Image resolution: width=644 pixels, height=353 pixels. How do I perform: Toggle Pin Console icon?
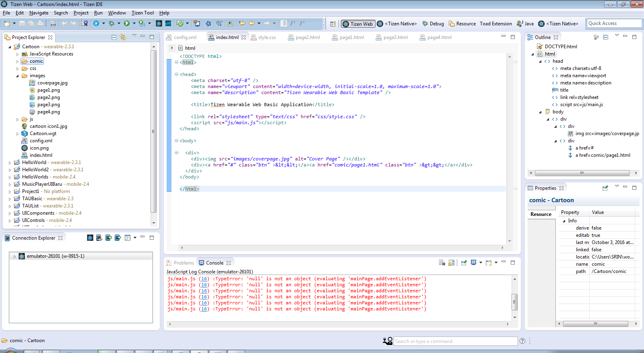(464, 263)
